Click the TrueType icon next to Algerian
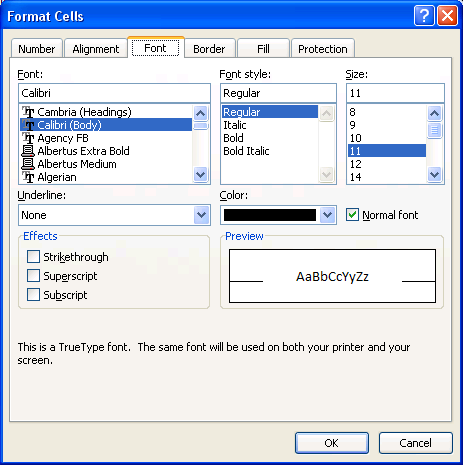The width and height of the screenshot is (463, 465). point(28,177)
